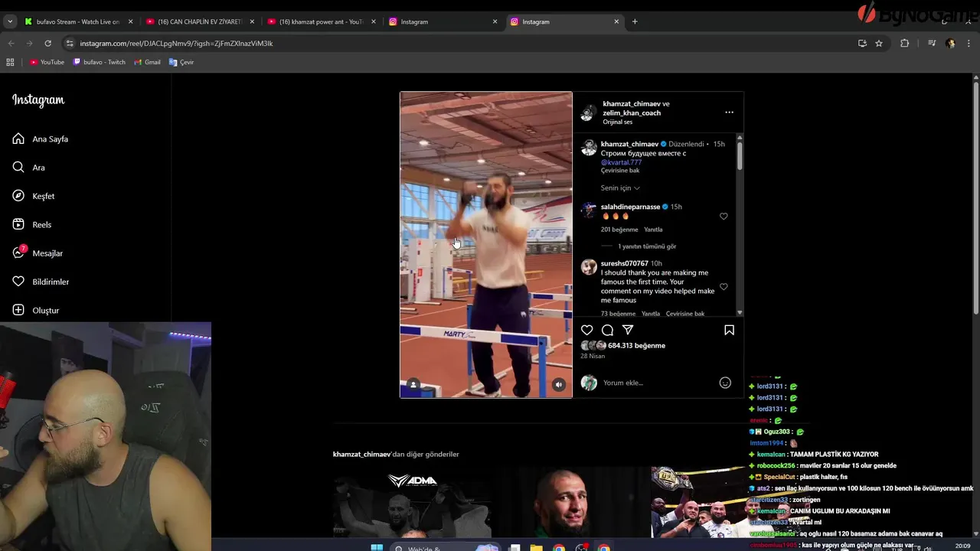Open salahdineparnasse's profile name
This screenshot has height=551, width=980.
tap(630, 207)
